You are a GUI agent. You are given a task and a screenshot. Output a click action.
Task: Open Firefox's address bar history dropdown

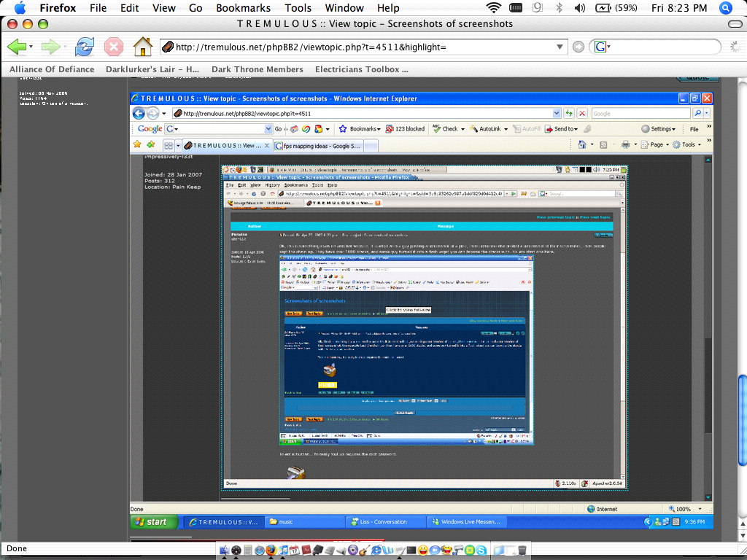(560, 47)
